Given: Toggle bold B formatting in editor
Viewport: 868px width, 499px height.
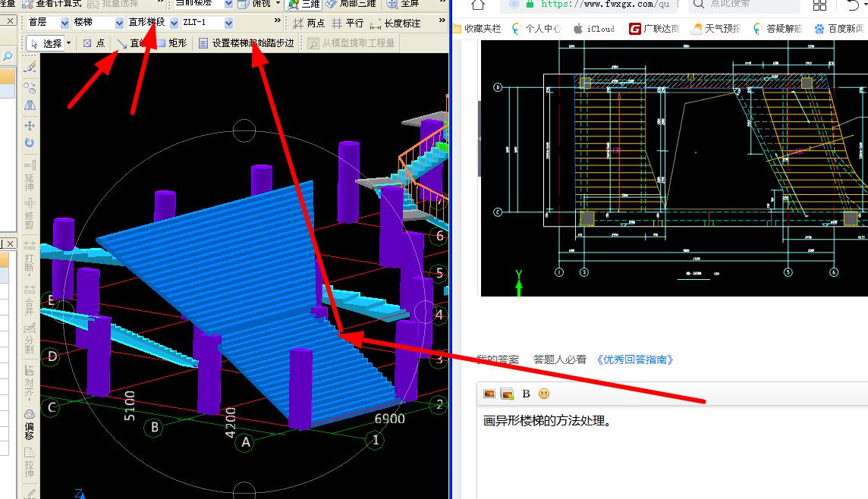Looking at the screenshot, I should click(526, 394).
